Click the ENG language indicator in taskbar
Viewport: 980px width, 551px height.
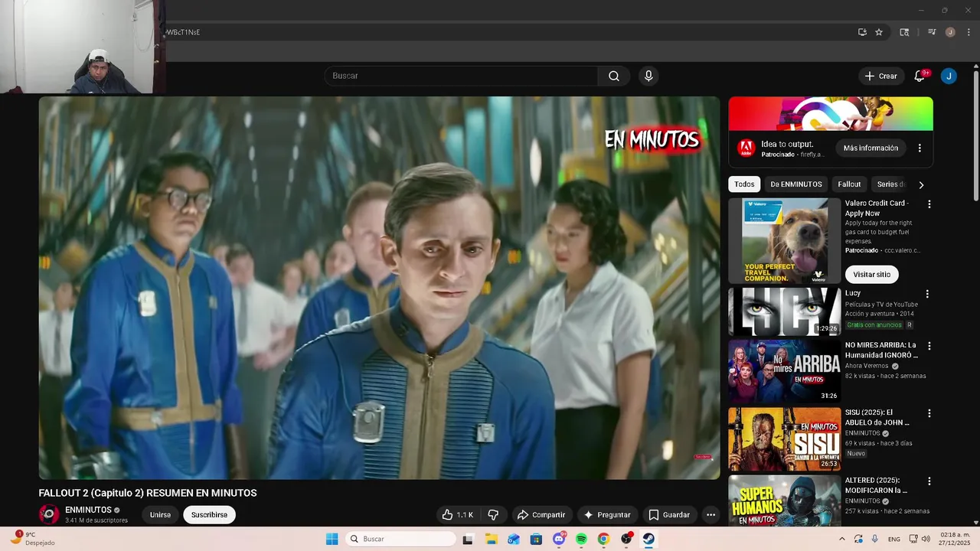click(893, 539)
